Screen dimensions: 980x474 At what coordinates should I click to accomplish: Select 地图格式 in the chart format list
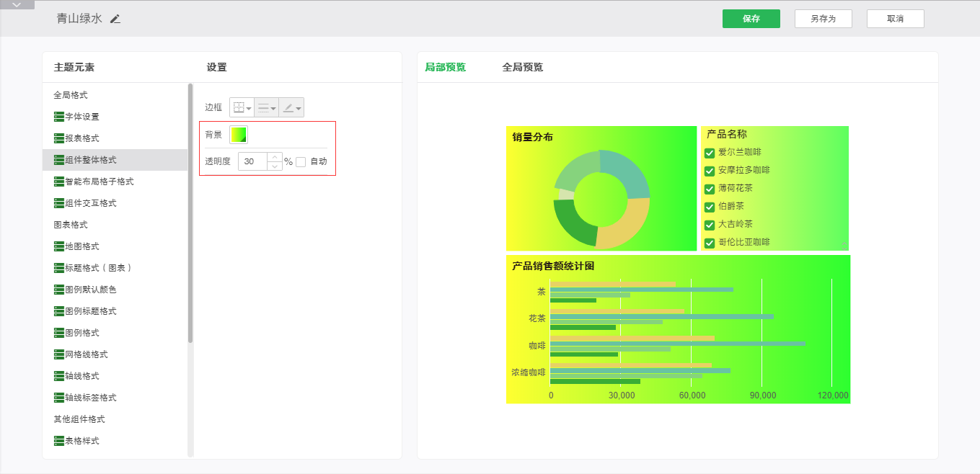point(81,246)
